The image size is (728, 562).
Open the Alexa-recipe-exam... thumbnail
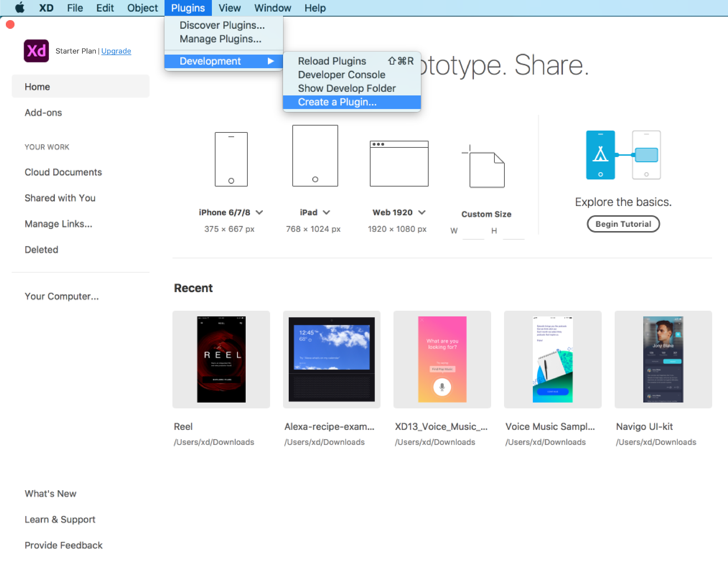click(332, 359)
